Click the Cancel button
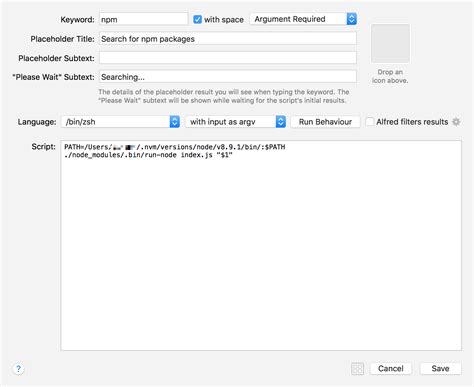 pyautogui.click(x=391, y=369)
